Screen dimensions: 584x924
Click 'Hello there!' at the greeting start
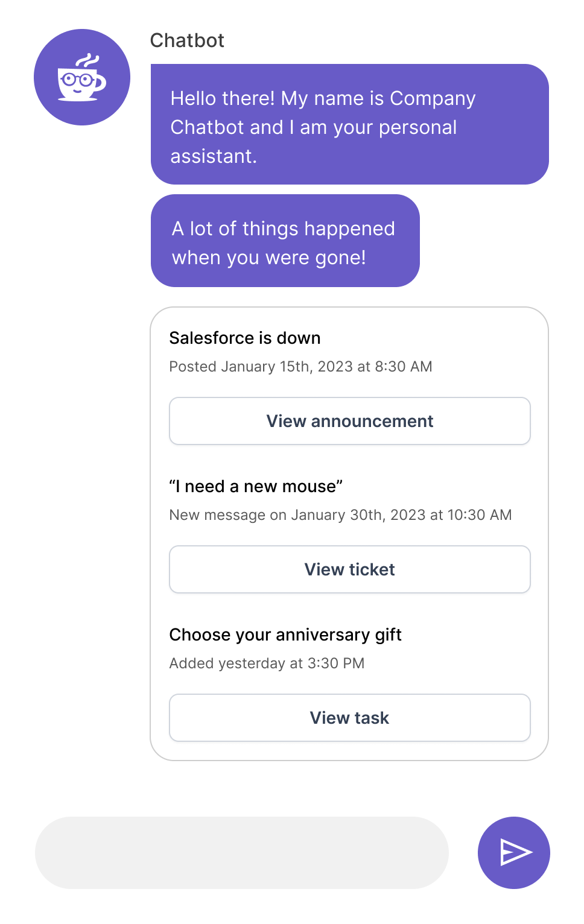pos(222,98)
